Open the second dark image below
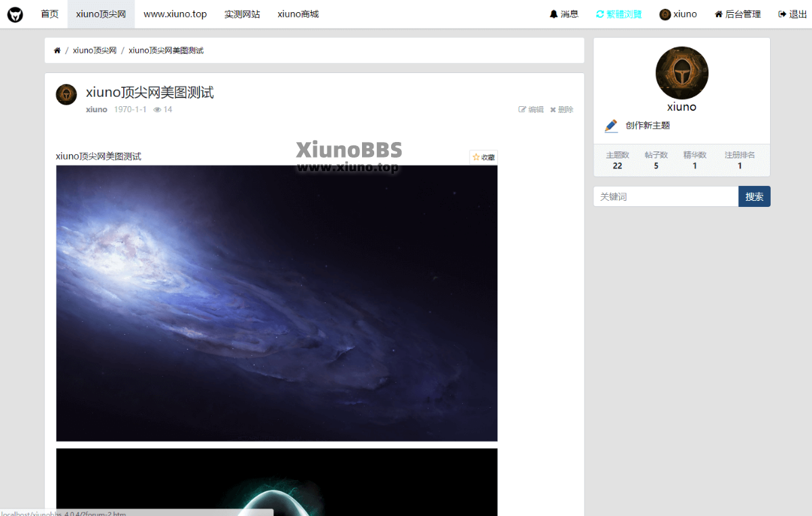812x516 pixels. [x=277, y=482]
